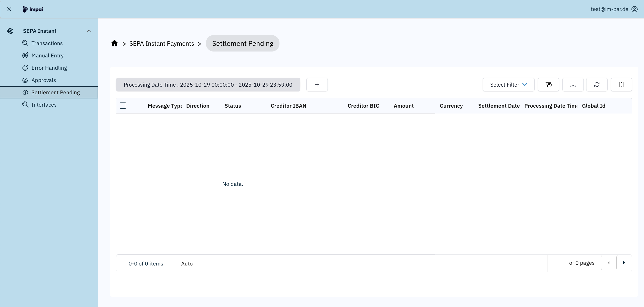The height and width of the screenshot is (307, 644).
Task: Click the download export icon
Action: [573, 85]
